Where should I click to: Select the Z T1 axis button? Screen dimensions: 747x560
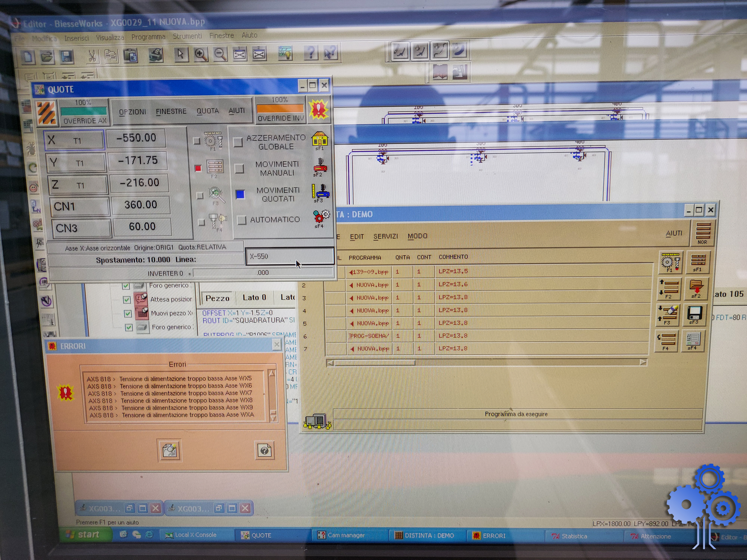click(x=78, y=185)
